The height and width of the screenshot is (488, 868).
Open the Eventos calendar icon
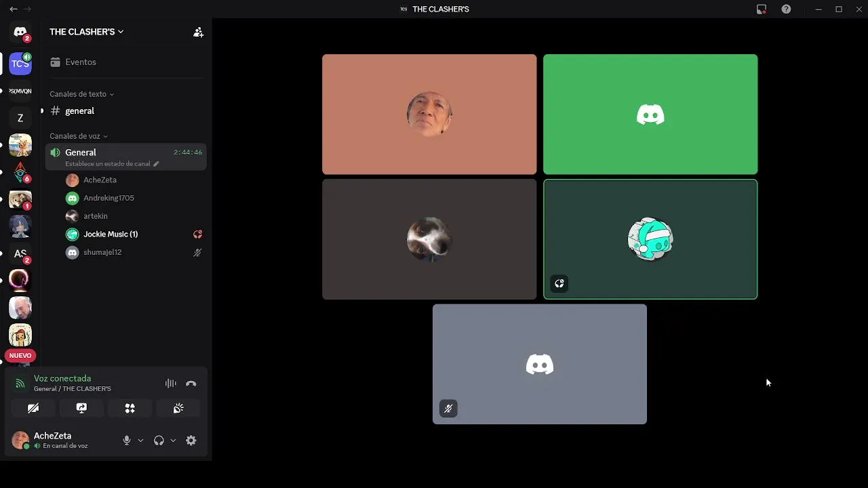[55, 62]
